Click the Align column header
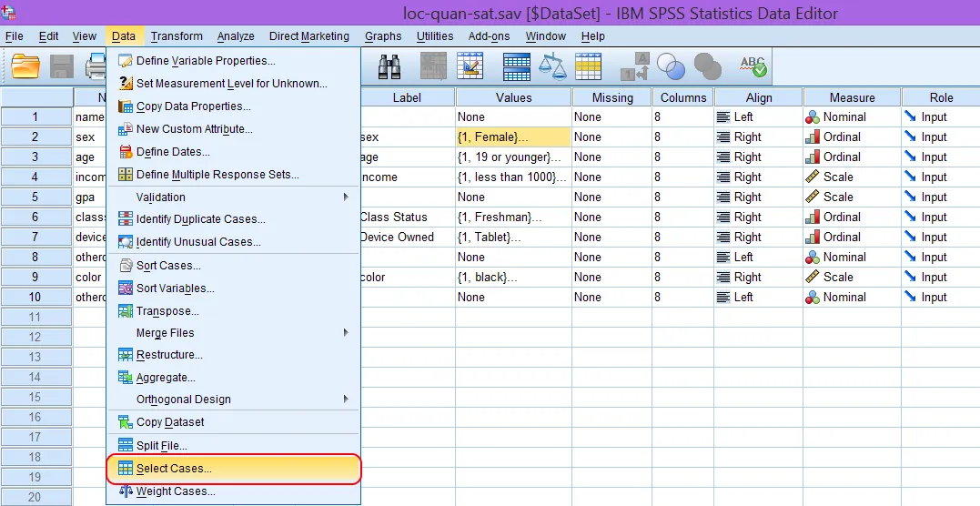This screenshot has width=980, height=506. [759, 97]
